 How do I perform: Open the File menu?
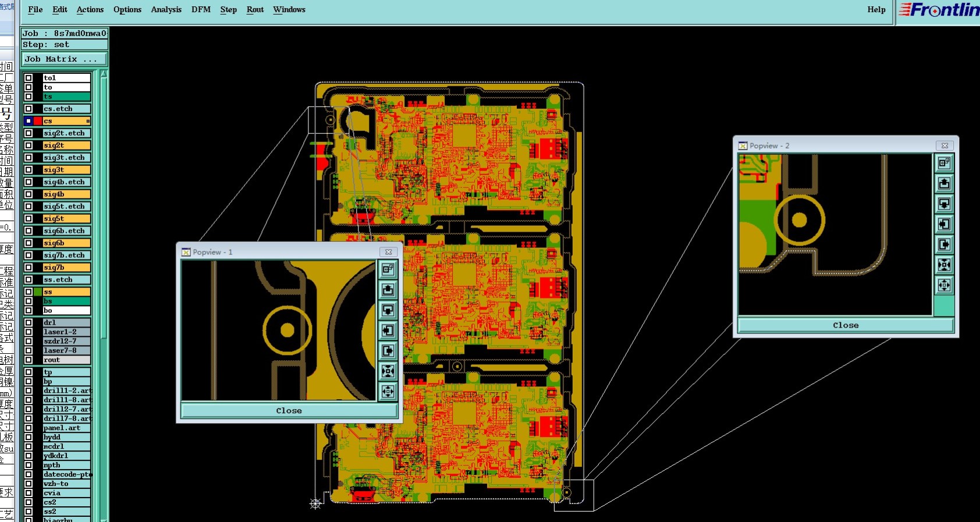pos(35,9)
